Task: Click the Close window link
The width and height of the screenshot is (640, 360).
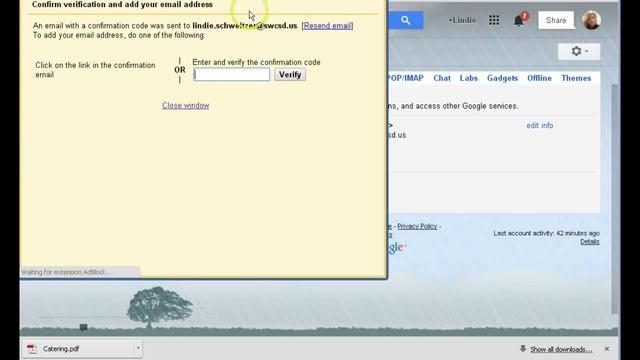Action: click(x=186, y=105)
